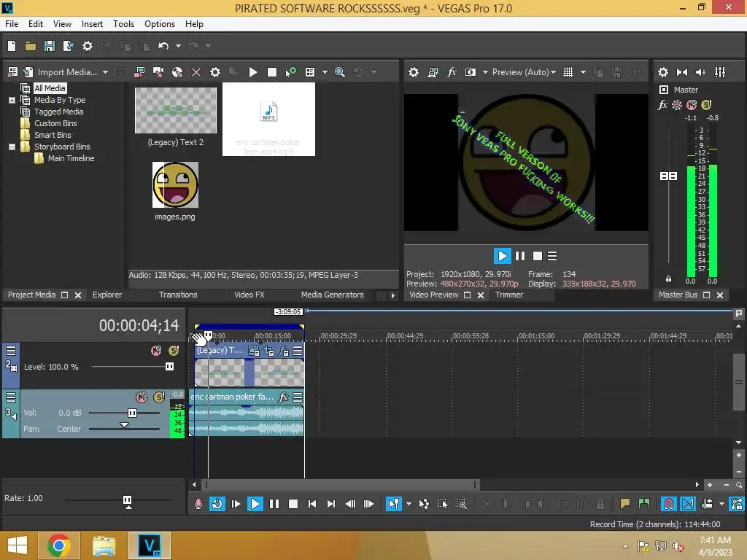Select the Zoom edit tool magnifier

[461, 503]
